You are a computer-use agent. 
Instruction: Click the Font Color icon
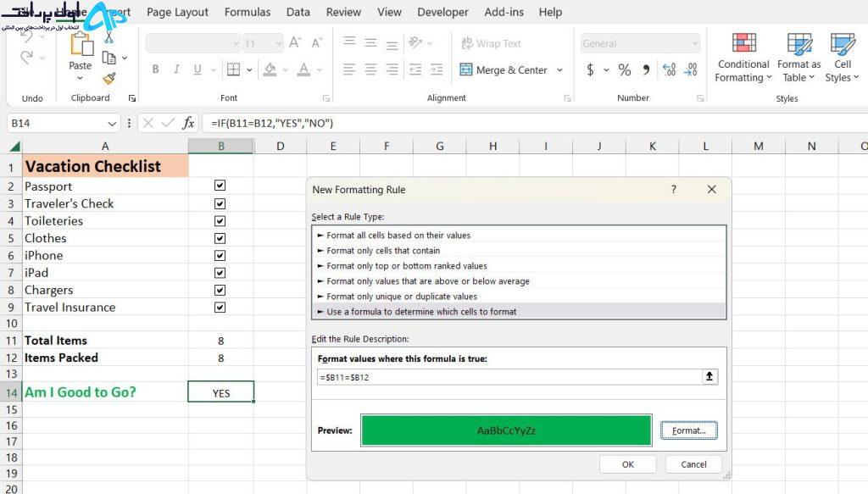tap(303, 69)
